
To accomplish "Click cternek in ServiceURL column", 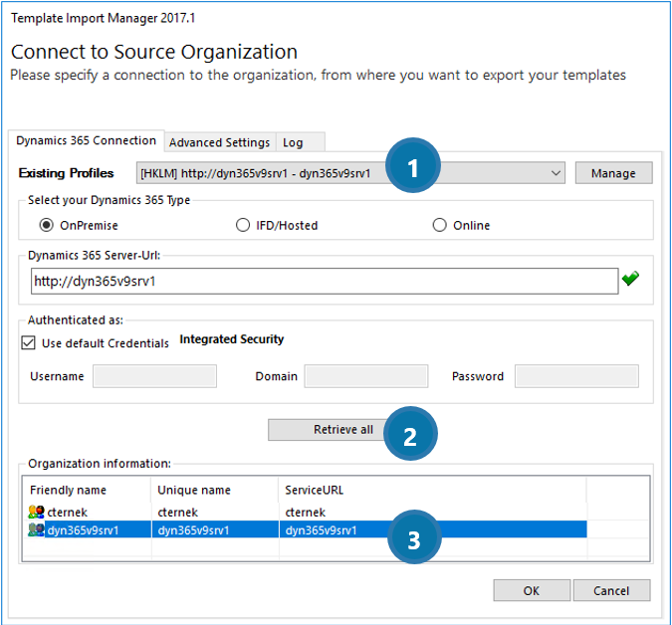I will click(306, 512).
